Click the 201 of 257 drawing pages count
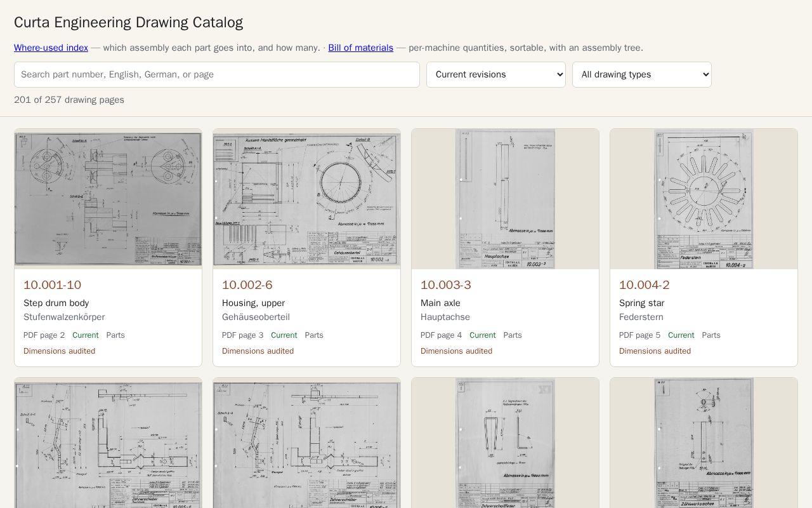Screen dimensions: 812x508 point(69,100)
